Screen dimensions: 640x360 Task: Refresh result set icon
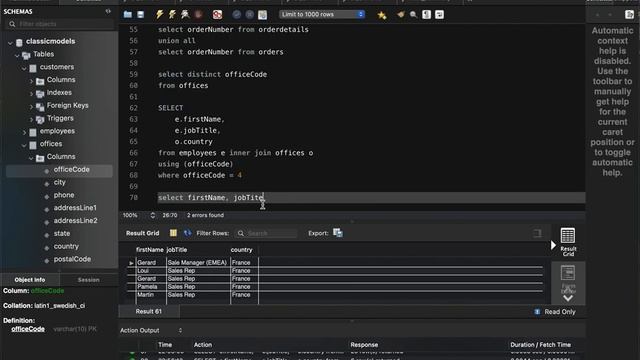coord(187,233)
